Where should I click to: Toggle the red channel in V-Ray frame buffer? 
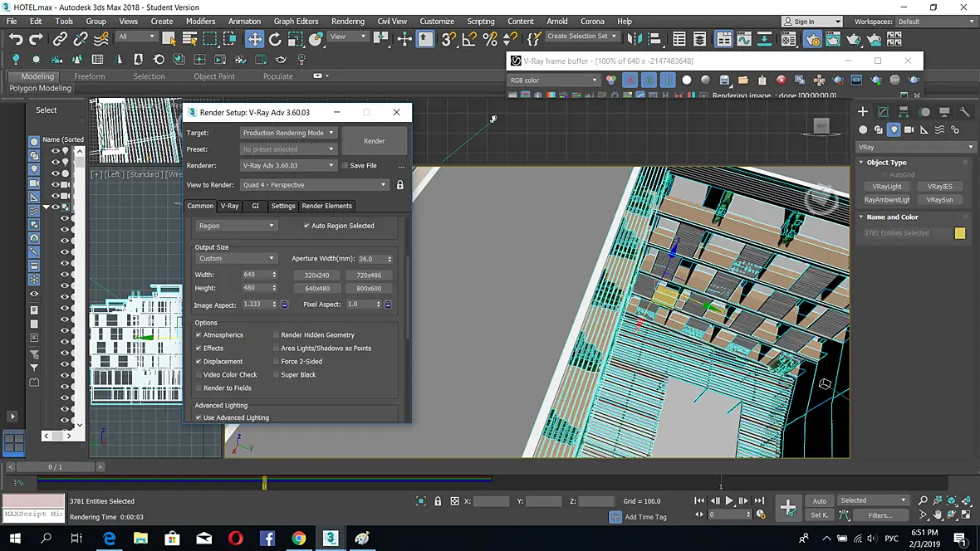point(630,80)
